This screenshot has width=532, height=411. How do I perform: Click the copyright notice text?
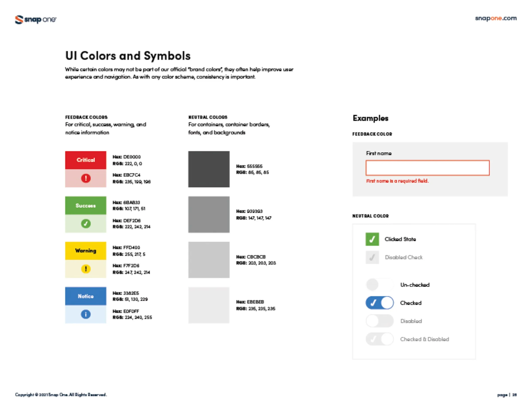pyautogui.click(x=61, y=395)
